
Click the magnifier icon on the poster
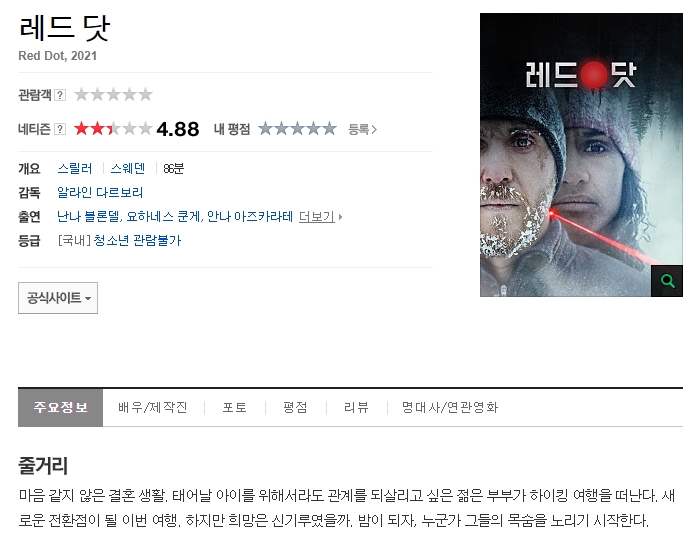click(667, 280)
